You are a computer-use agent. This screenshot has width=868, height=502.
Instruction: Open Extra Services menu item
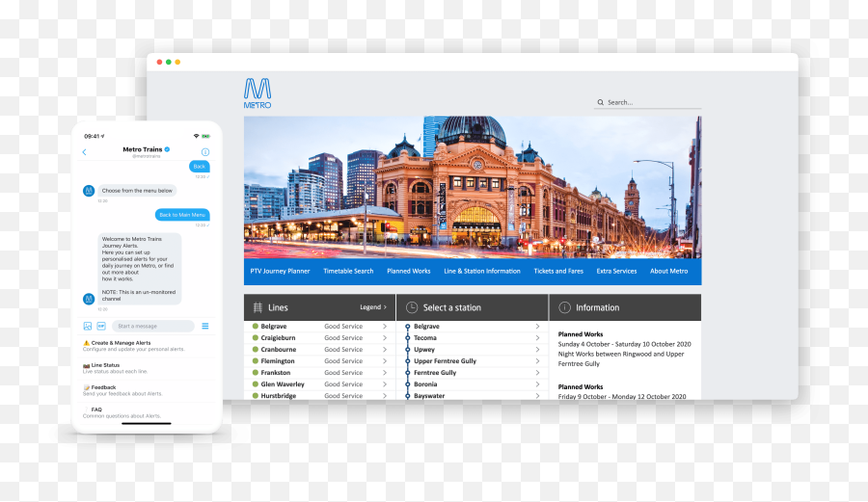616,271
